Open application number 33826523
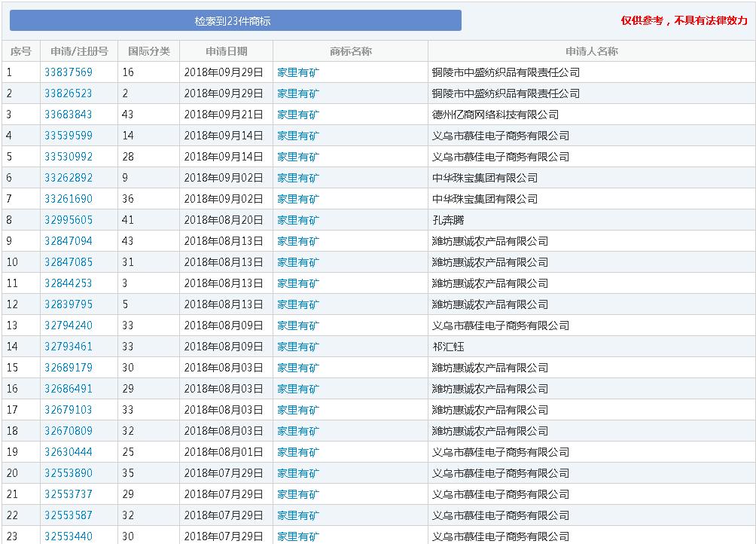This screenshot has height=544, width=756. pos(69,93)
